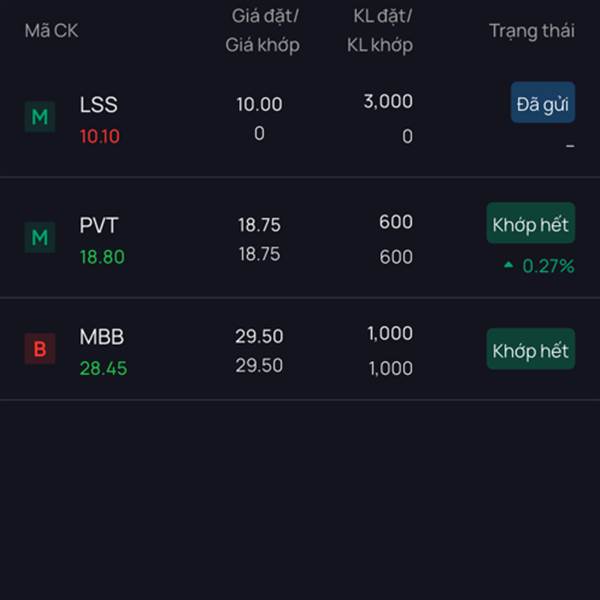600x600 pixels.
Task: Open the MBB stock code
Action: [x=101, y=337]
